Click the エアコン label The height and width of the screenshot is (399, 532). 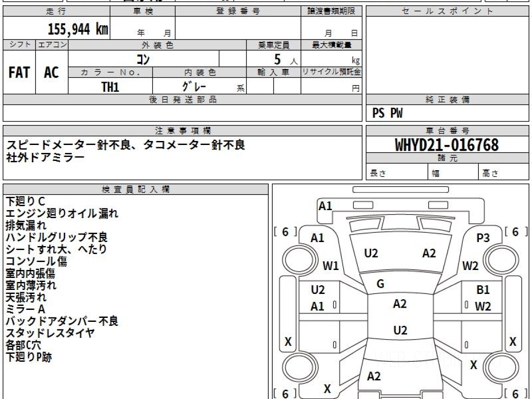point(52,45)
